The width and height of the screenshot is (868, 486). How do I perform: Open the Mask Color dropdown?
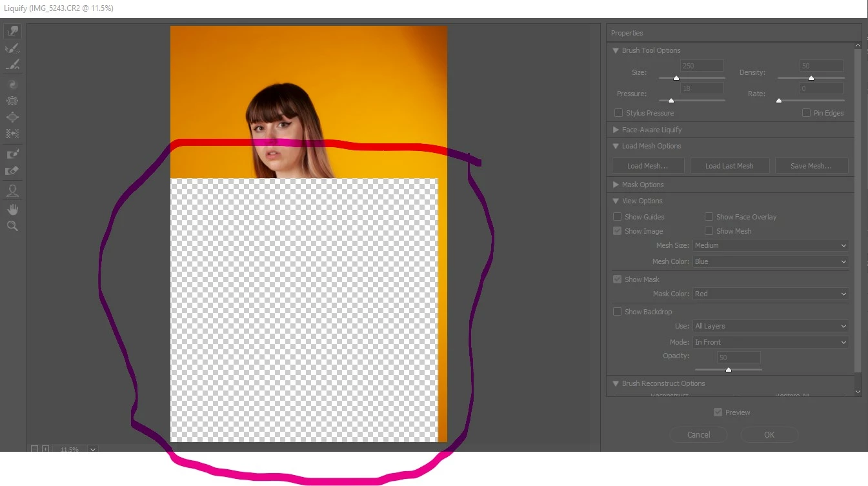coord(771,294)
